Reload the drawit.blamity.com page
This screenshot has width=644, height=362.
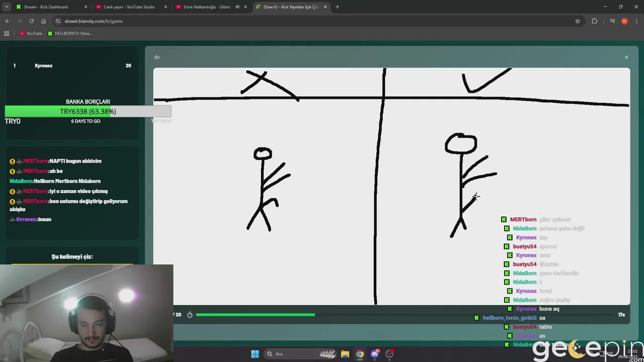point(31,21)
